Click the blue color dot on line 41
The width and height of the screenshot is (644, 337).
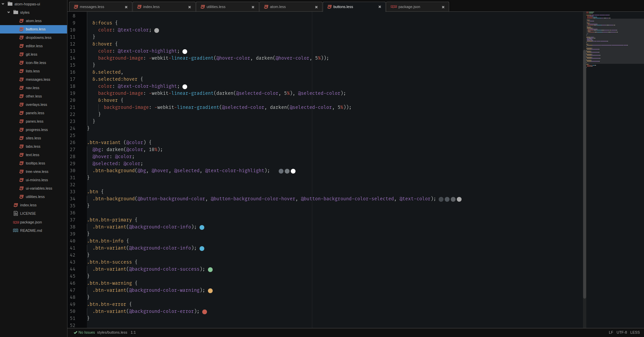tap(202, 249)
